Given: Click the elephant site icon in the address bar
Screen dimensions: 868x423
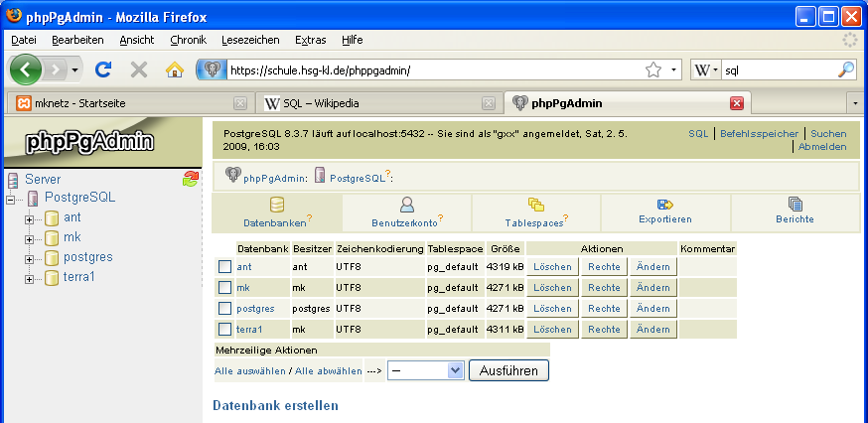Looking at the screenshot, I should coord(212,70).
